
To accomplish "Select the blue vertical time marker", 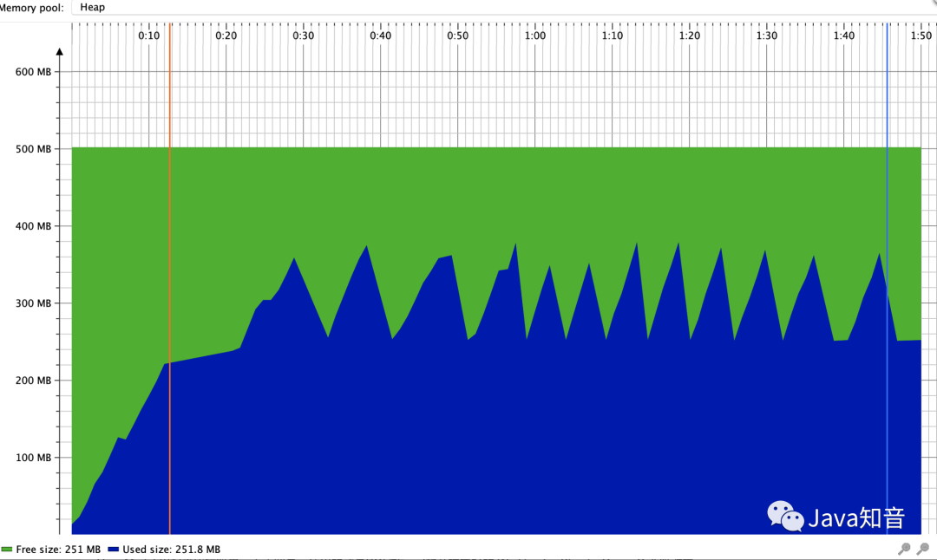I will [x=887, y=278].
